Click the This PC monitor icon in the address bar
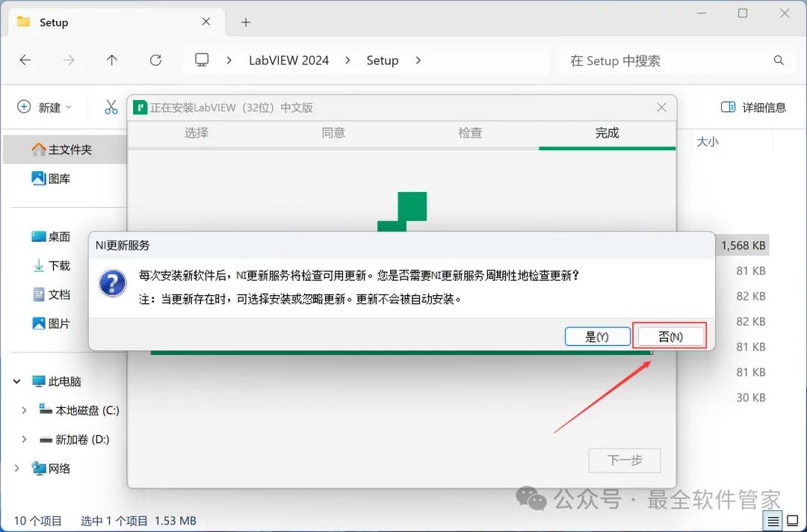The width and height of the screenshot is (807, 532). point(202,61)
